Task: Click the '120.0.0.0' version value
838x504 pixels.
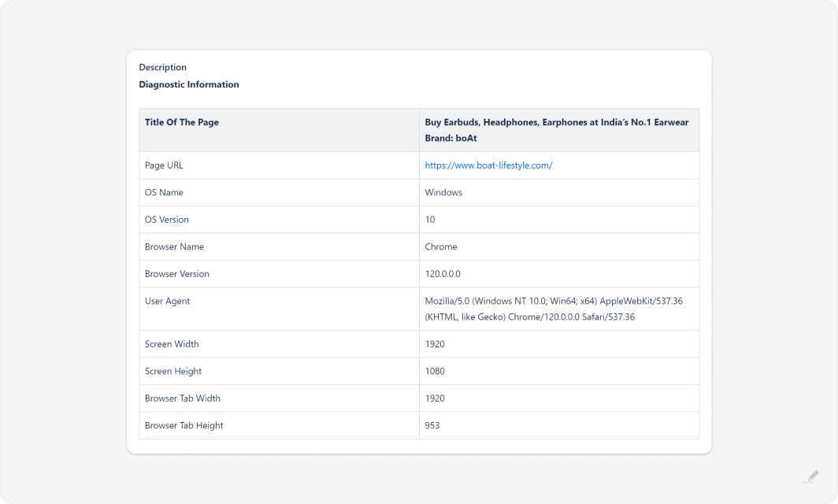Action: (x=443, y=273)
